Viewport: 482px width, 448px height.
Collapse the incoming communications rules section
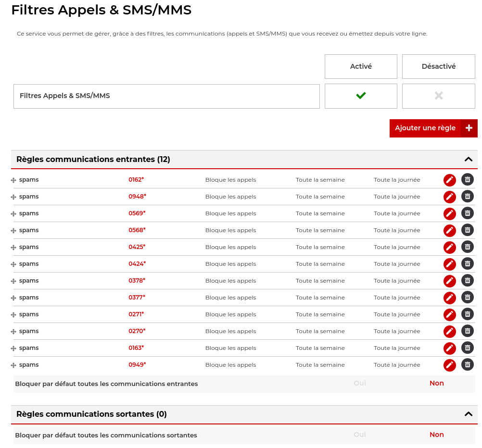468,159
